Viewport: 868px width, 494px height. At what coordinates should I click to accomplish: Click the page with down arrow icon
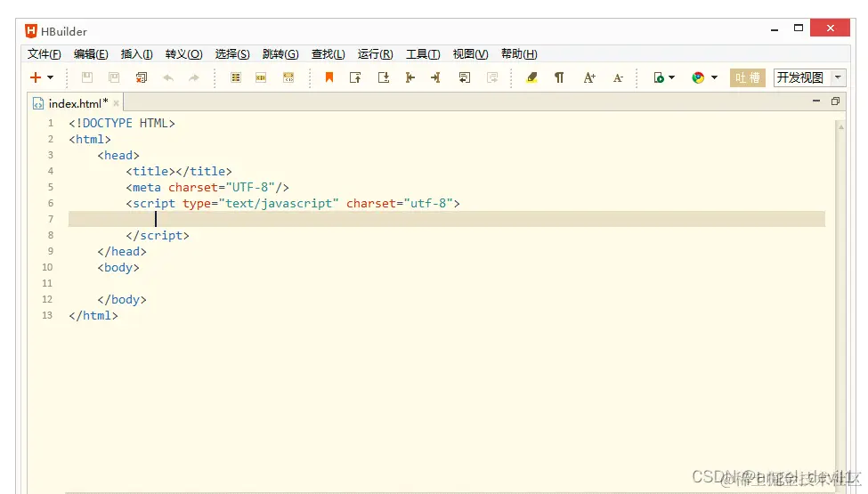[384, 77]
